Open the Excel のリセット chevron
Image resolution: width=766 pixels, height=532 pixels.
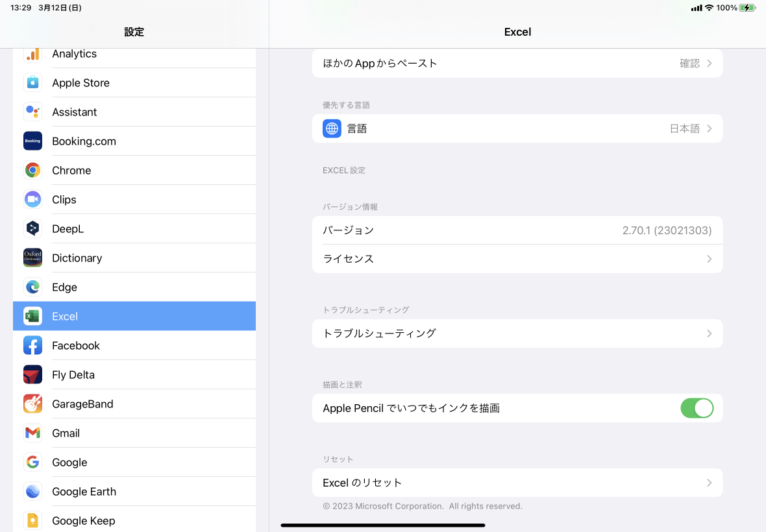710,483
